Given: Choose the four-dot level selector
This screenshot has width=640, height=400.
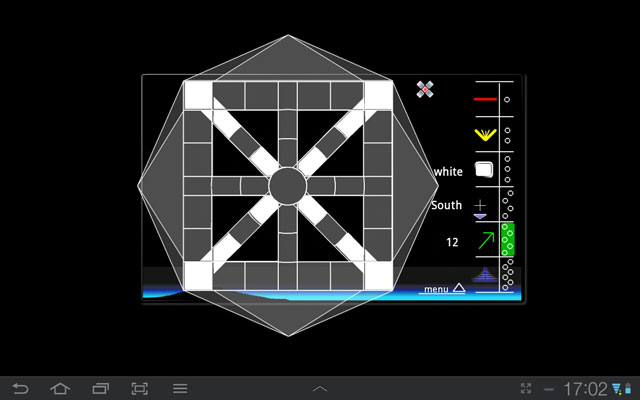Looking at the screenshot, I should (x=507, y=204).
